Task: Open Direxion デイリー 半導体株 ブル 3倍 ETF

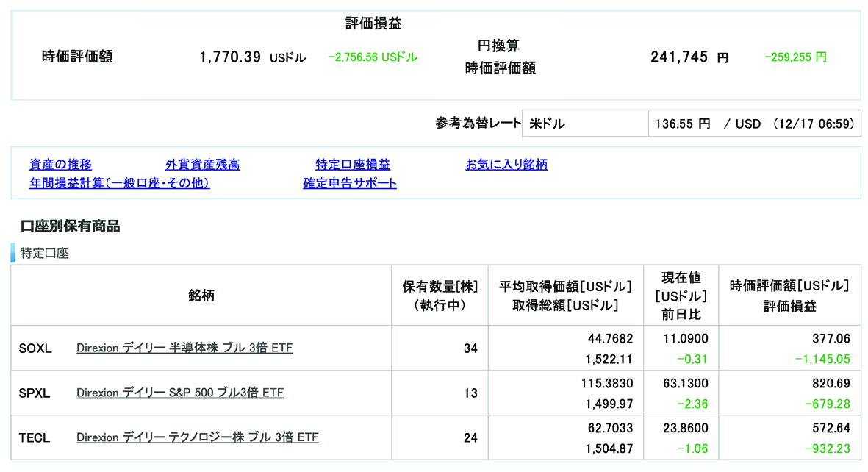Action: coord(184,348)
